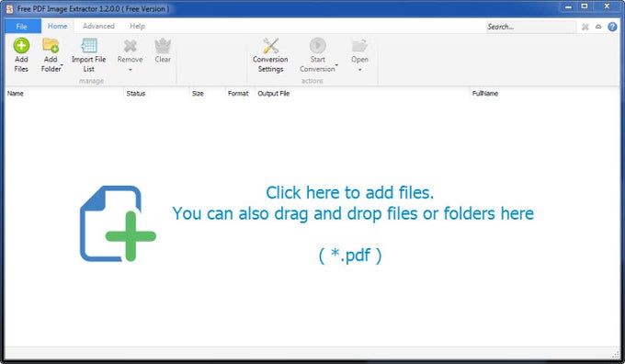
Task: Switch to the Advanced tab
Action: [98, 27]
